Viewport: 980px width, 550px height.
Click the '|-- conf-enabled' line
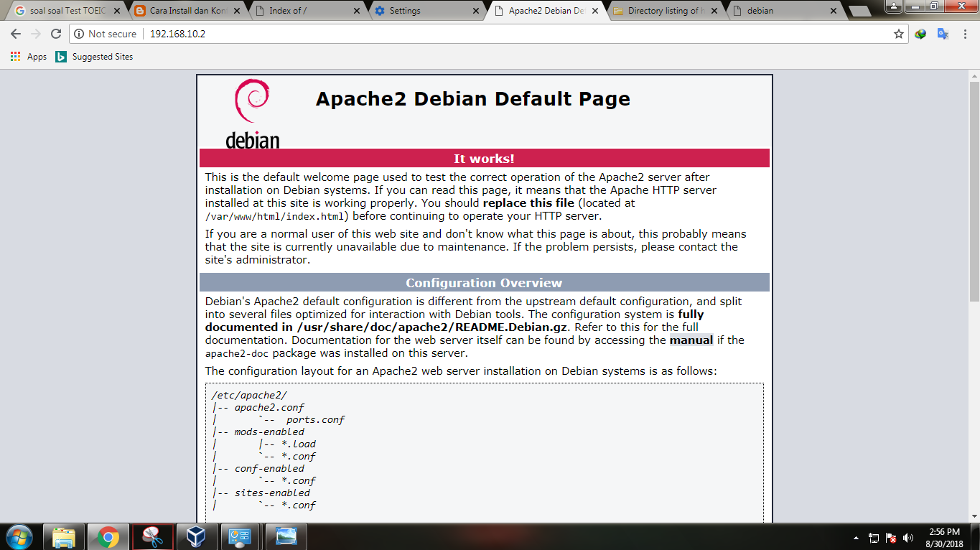tap(258, 468)
